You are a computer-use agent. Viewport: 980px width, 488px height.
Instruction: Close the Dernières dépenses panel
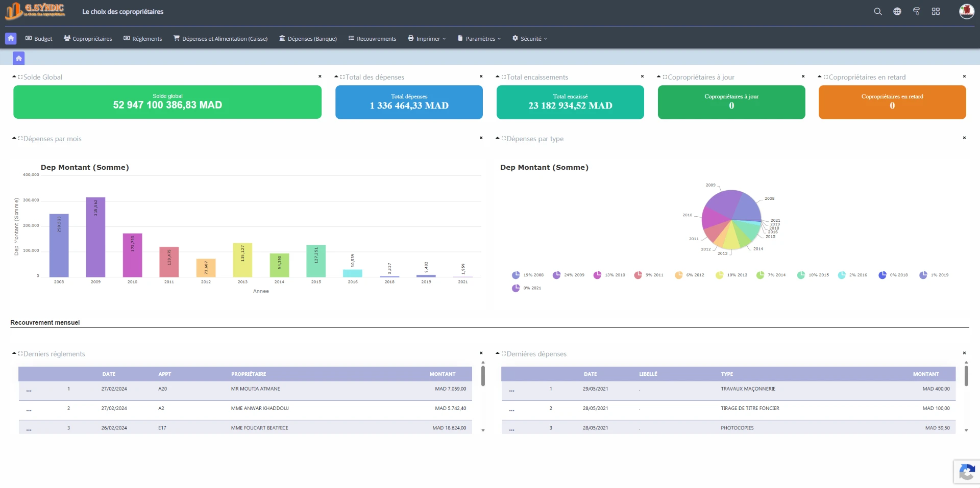coord(964,353)
